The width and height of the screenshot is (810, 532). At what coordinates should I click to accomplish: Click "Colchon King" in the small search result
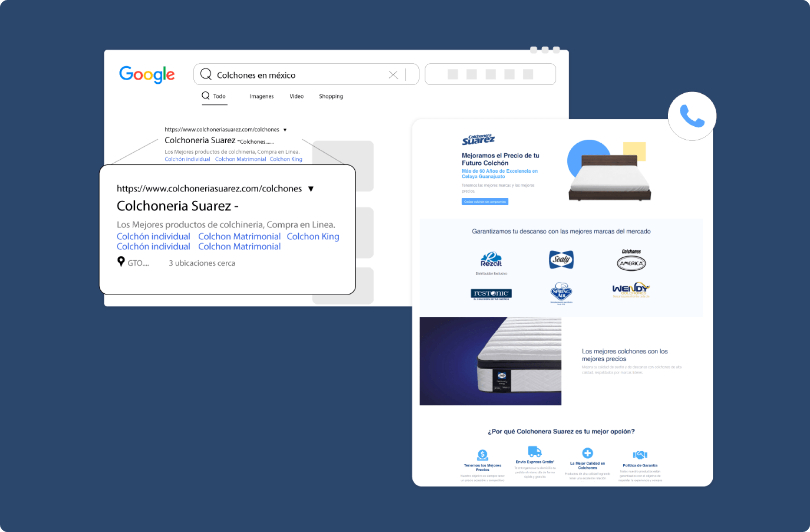click(286, 159)
